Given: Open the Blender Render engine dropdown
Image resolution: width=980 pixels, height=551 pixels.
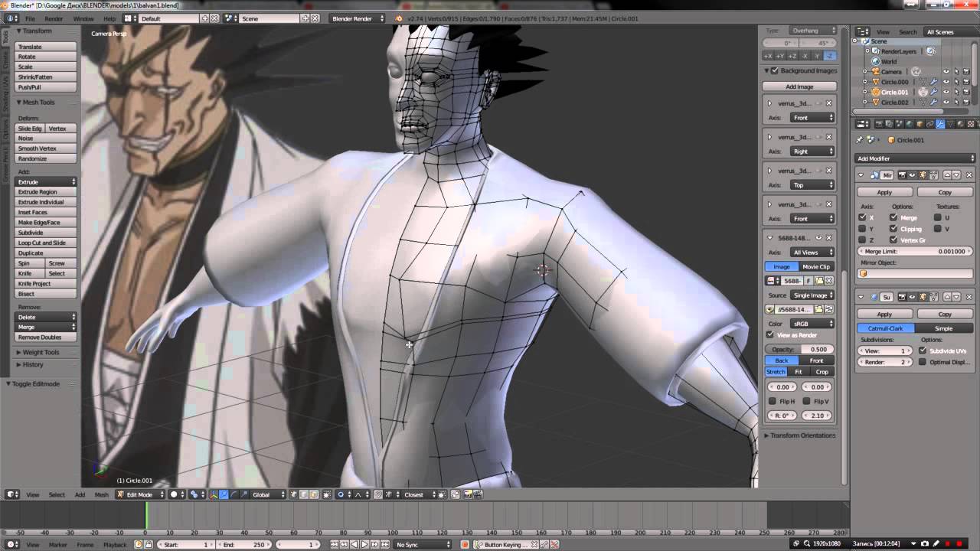Looking at the screenshot, I should 358,18.
